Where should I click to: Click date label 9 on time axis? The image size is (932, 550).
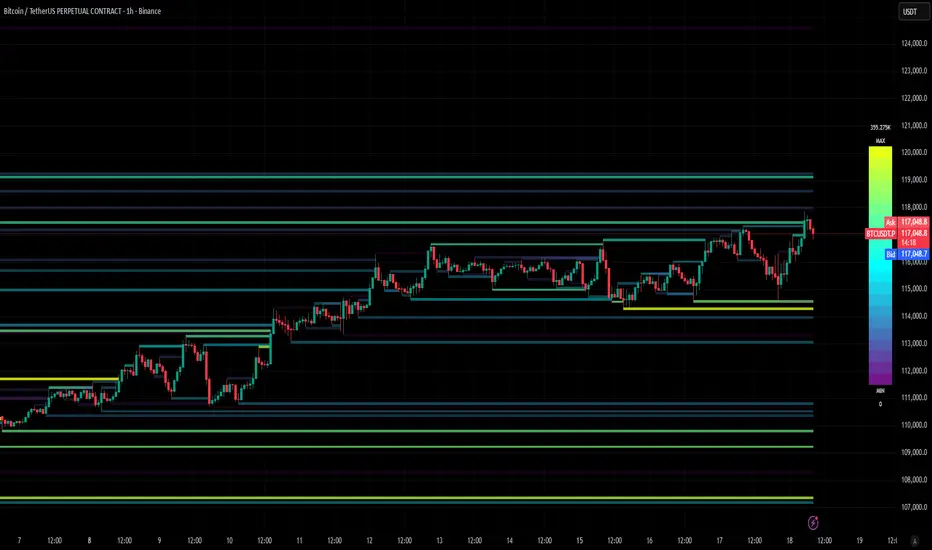(x=159, y=540)
